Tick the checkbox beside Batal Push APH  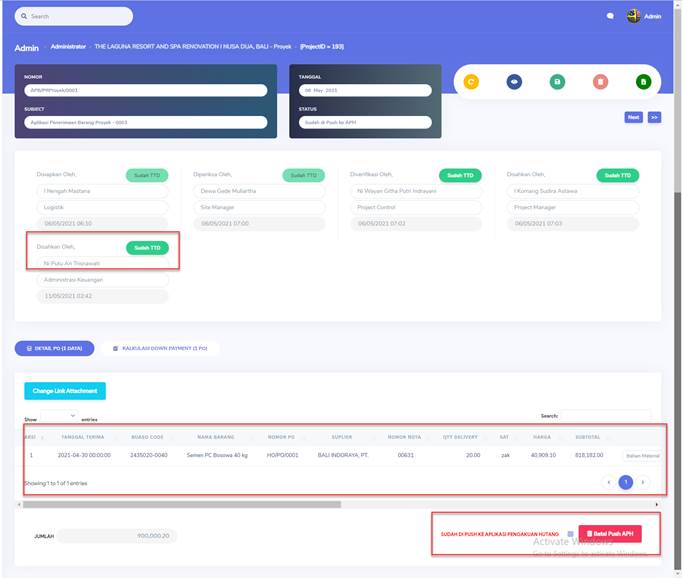click(x=570, y=534)
